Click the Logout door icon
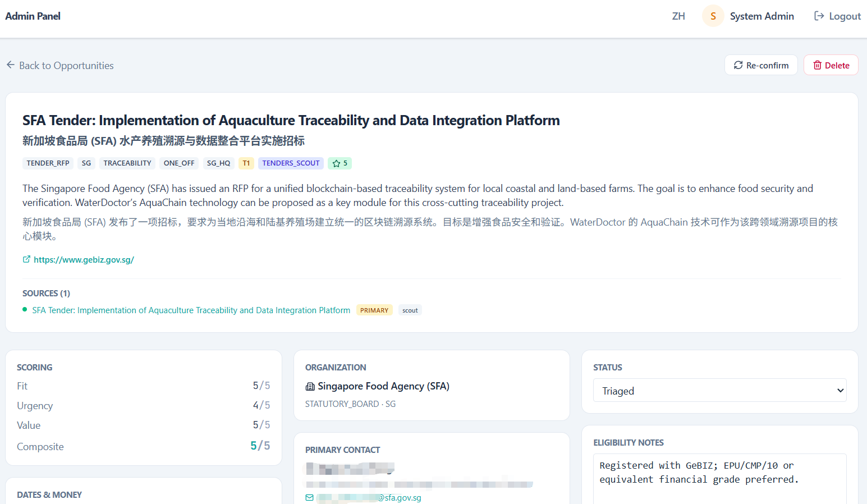This screenshot has height=504, width=867. coord(819,16)
